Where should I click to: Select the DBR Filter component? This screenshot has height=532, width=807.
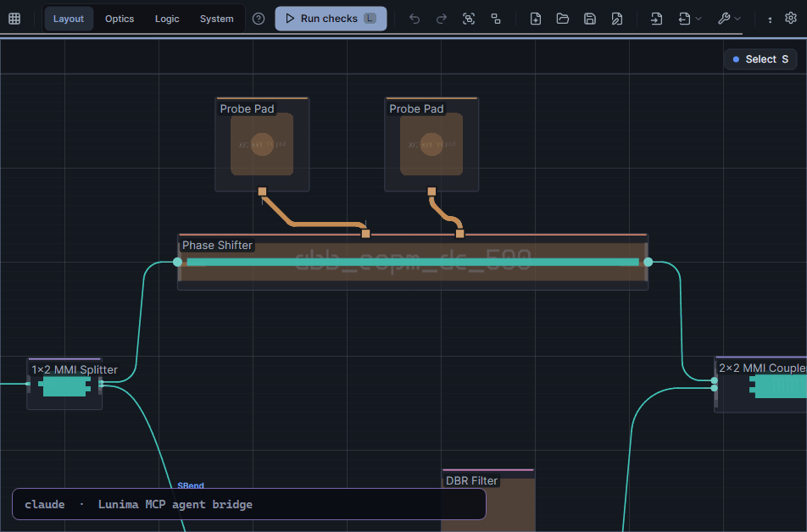[x=488, y=500]
